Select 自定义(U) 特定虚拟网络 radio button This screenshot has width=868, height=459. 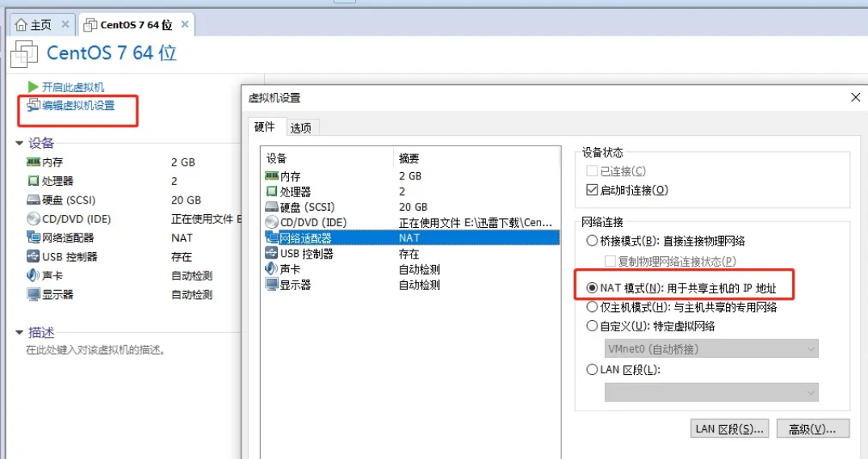point(592,326)
